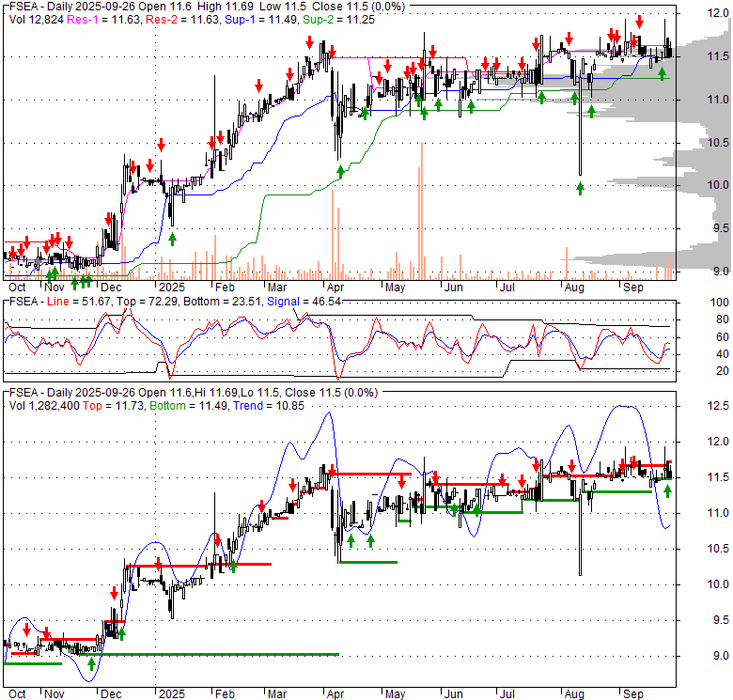Click the 12.0 price tick on the upper chart axis
The height and width of the screenshot is (700, 733).
(x=718, y=13)
